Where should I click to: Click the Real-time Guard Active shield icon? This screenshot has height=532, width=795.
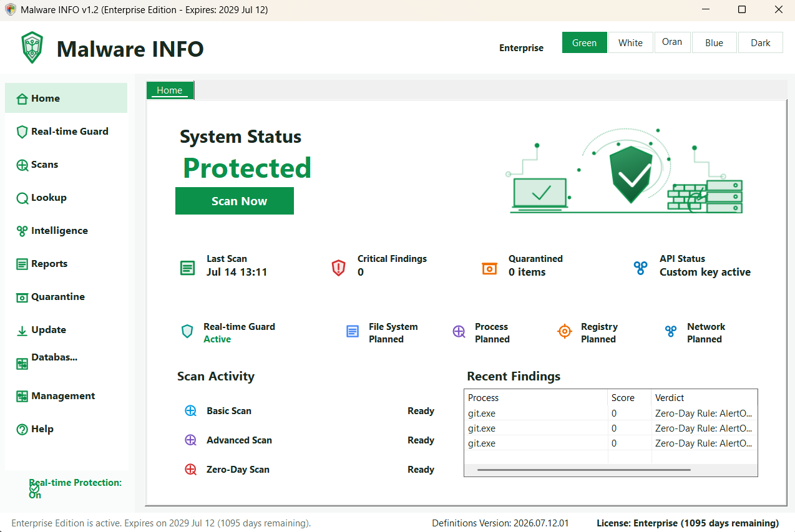187,331
